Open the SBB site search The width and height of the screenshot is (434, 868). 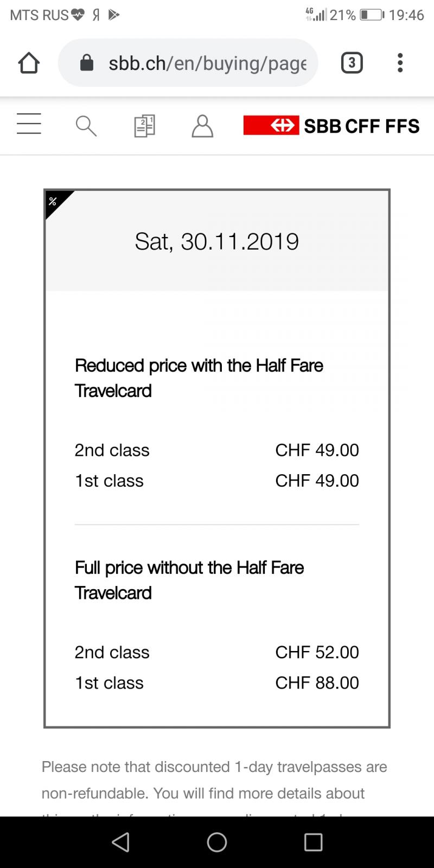(86, 126)
